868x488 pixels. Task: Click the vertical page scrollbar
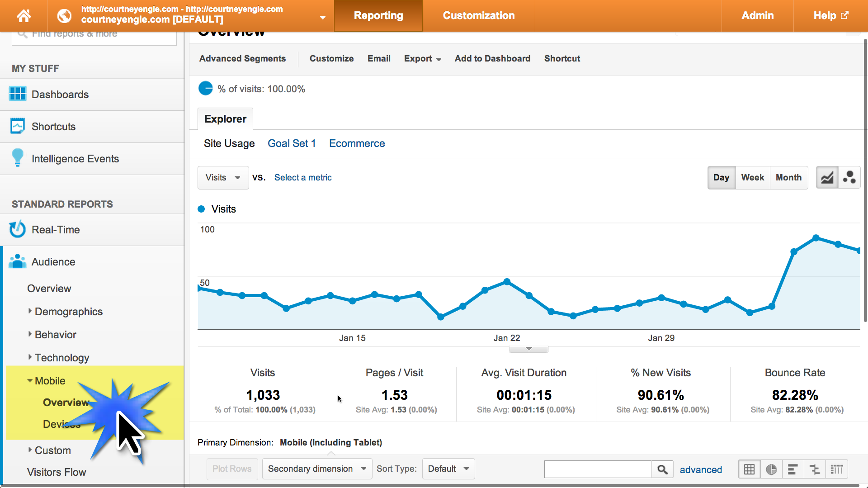[x=865, y=181]
